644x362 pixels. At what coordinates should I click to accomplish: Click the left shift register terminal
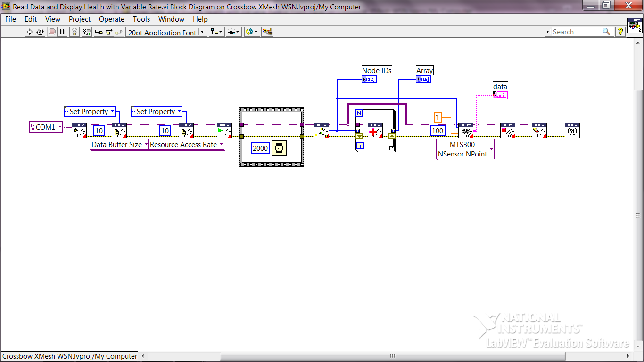point(359,136)
